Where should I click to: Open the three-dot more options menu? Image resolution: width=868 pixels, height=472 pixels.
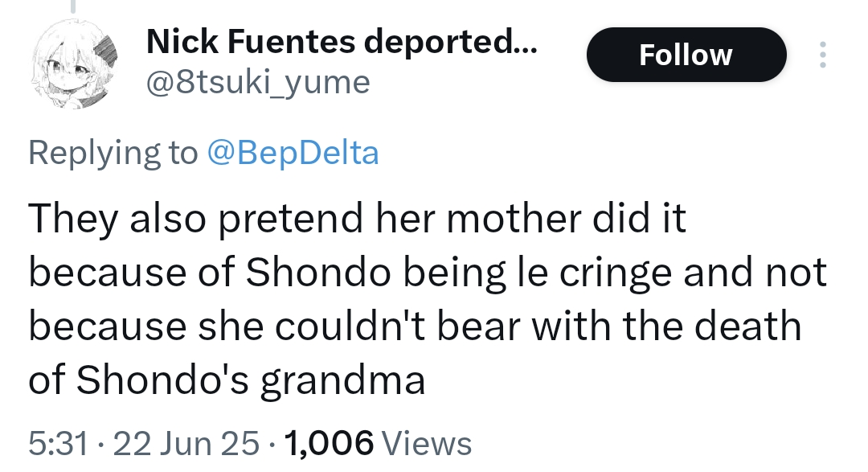coord(821,55)
